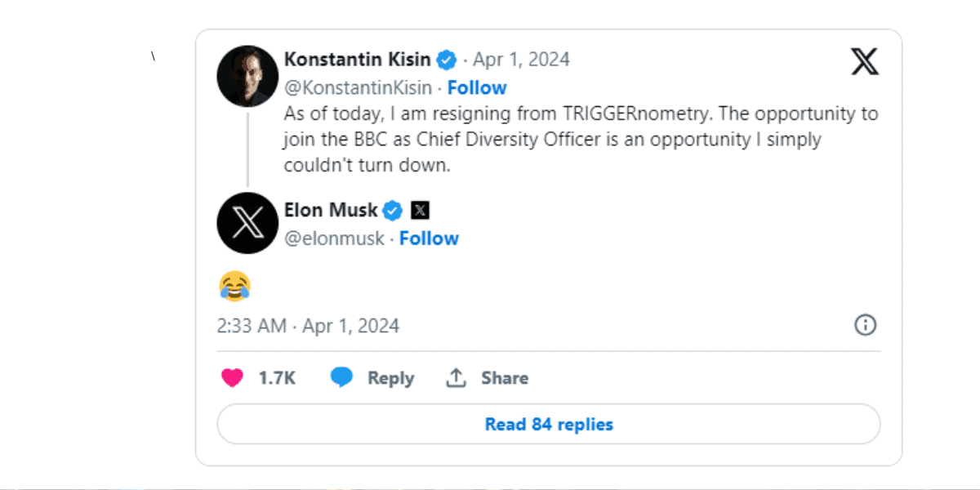Follow @elonmusk
980x490 pixels.
point(429,238)
